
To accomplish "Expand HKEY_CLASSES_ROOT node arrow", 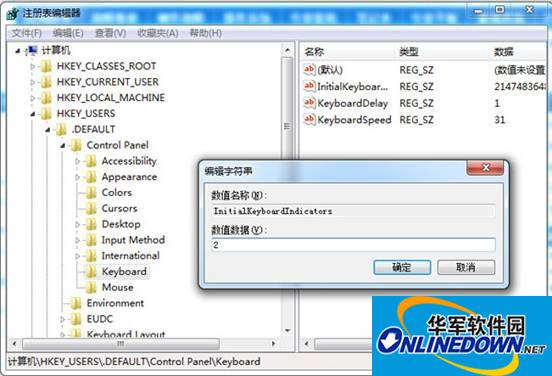I will coord(32,66).
